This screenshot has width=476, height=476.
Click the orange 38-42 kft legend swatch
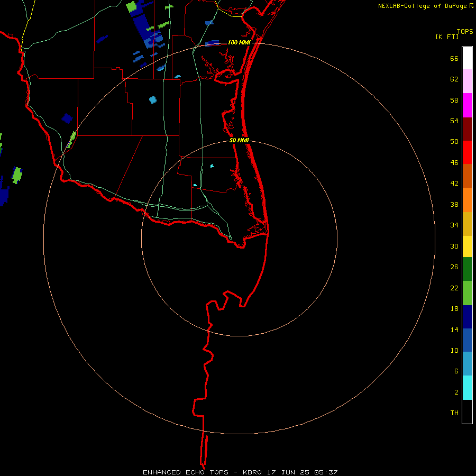click(467, 200)
